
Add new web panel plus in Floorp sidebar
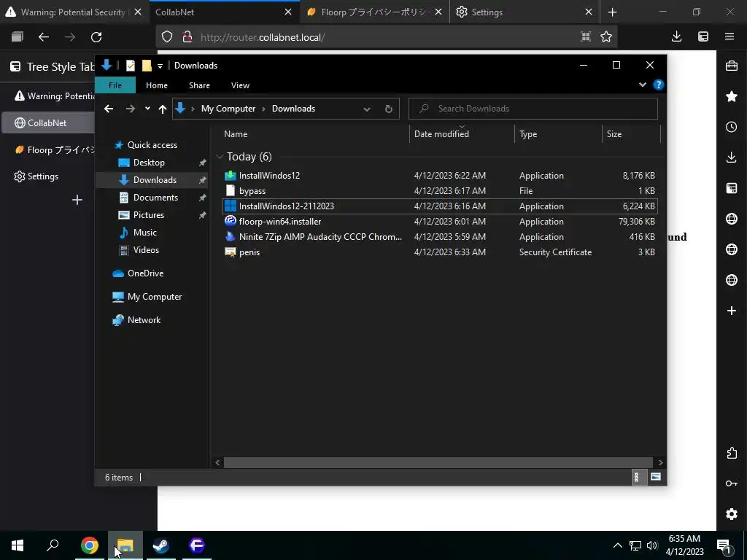(x=731, y=311)
